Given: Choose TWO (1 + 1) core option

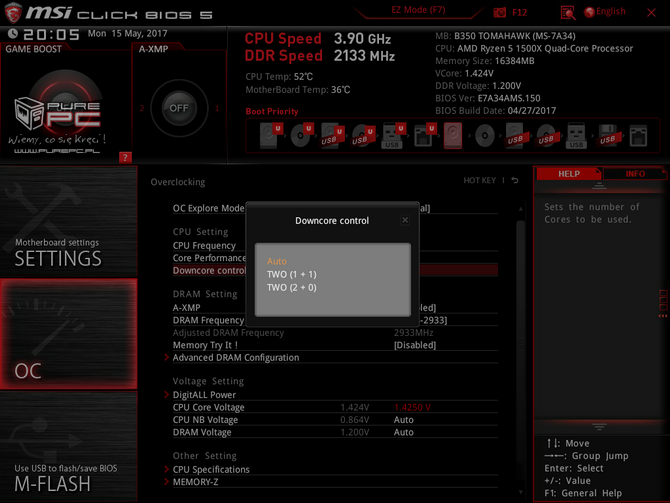Looking at the screenshot, I should click(291, 274).
